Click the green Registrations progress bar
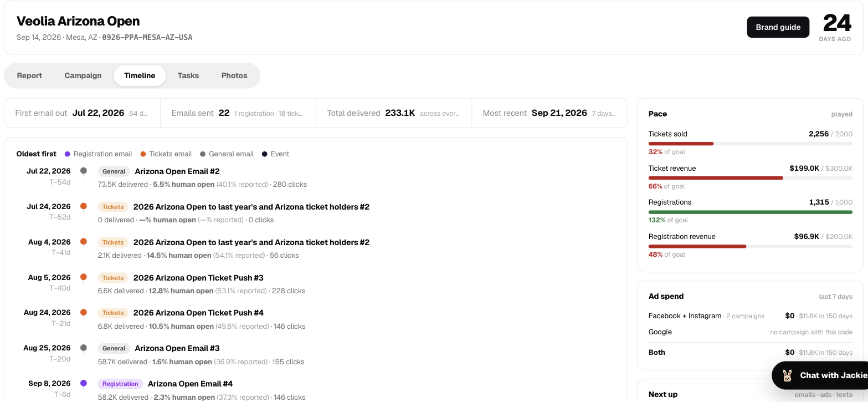Image resolution: width=868 pixels, height=402 pixels. [751, 212]
